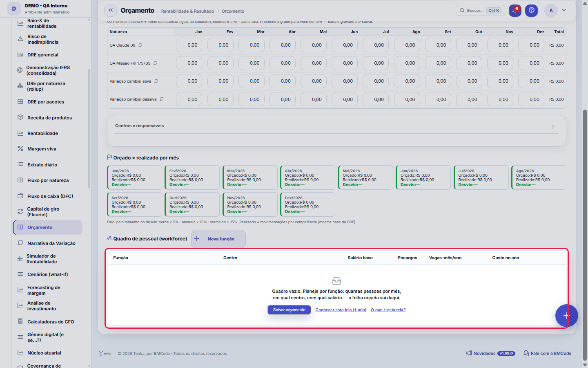Click the Calculadoras do CFO calculator icon

tap(20, 321)
